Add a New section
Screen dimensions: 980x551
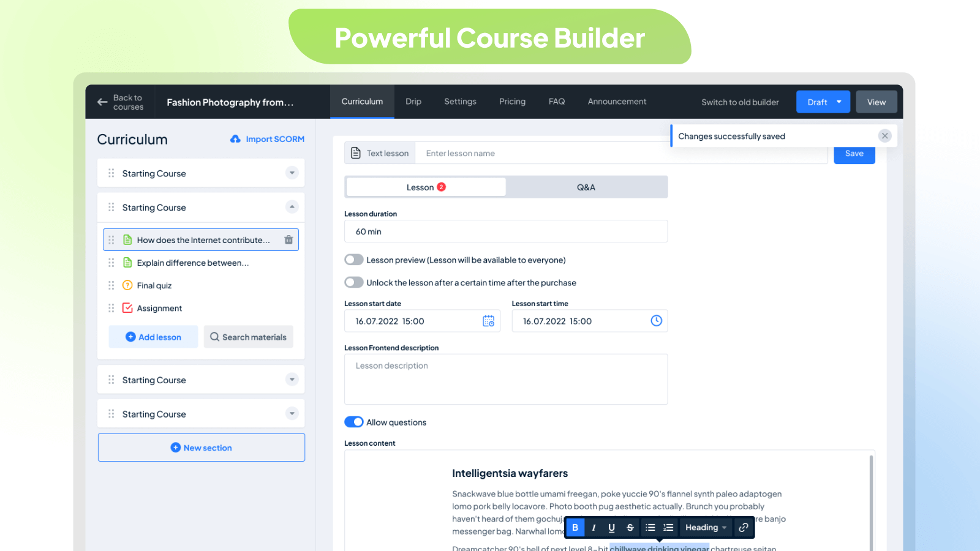point(202,448)
